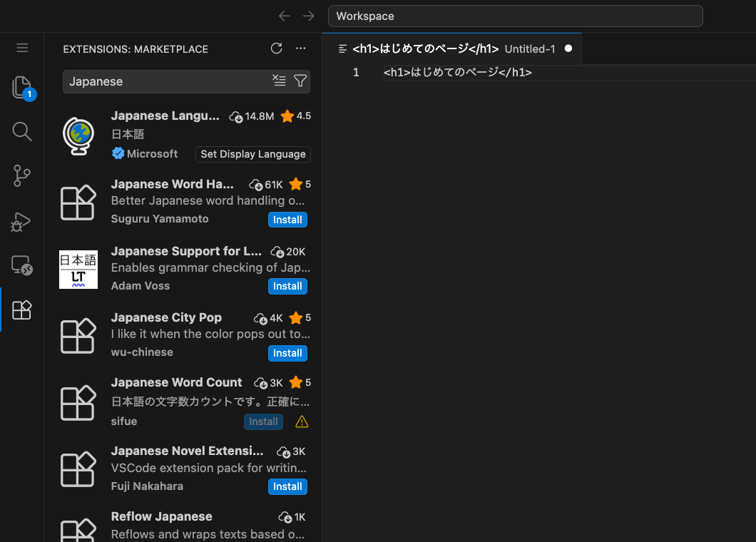Open Japanese Novel Extension title
Viewport: 756px width, 542px height.
[187, 451]
